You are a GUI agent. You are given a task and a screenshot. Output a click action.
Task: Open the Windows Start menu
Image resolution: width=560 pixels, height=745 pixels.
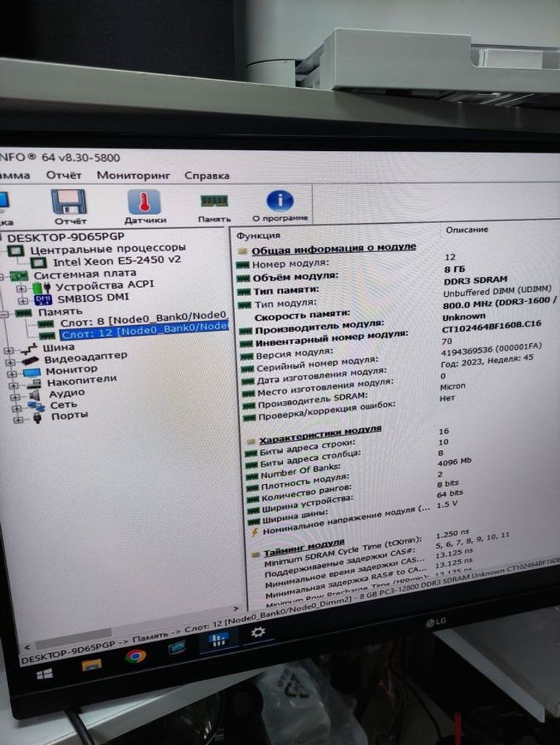tap(44, 674)
